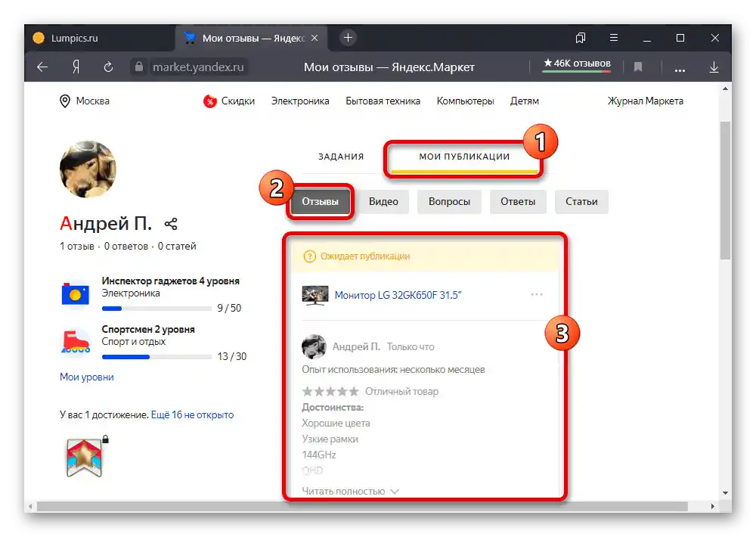Open the browser hamburger menu
The image size is (756, 537).
tap(614, 38)
